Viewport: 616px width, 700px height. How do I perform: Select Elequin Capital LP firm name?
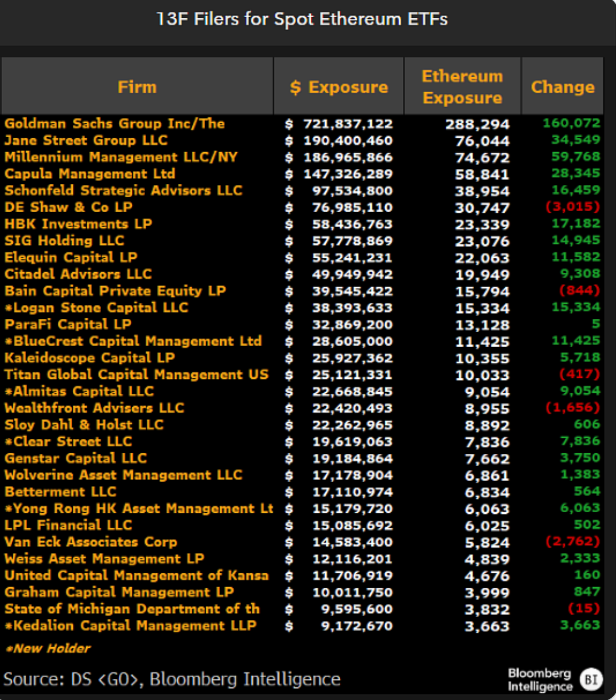(x=71, y=257)
